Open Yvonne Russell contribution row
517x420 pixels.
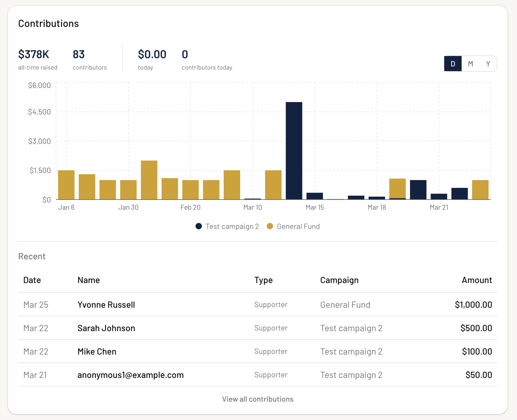coord(106,305)
